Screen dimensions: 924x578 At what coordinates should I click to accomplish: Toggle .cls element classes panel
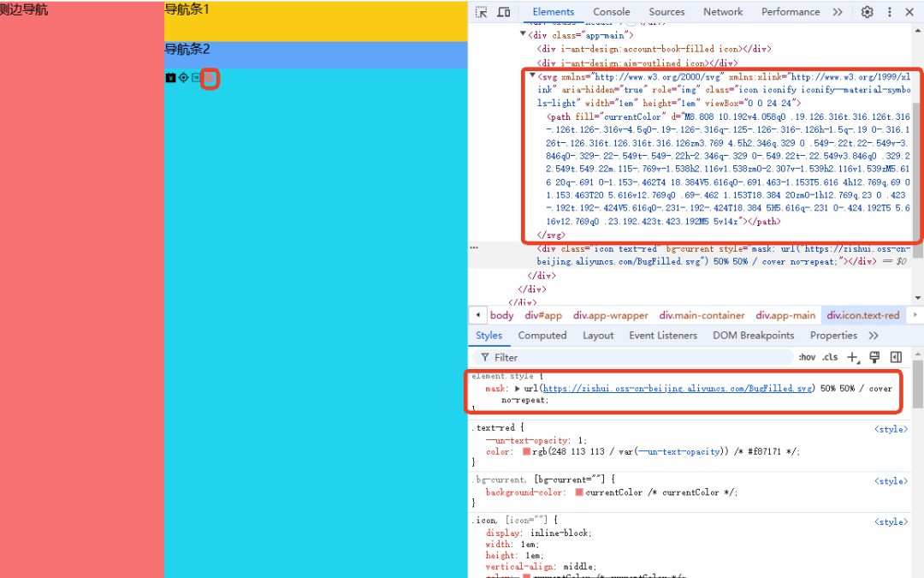pos(830,357)
